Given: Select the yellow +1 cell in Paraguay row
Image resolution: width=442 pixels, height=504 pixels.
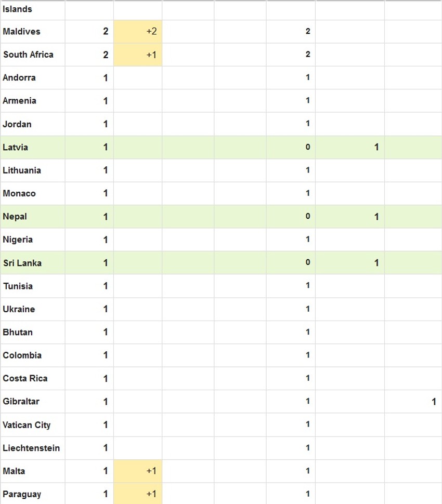Looking at the screenshot, I should (x=138, y=494).
